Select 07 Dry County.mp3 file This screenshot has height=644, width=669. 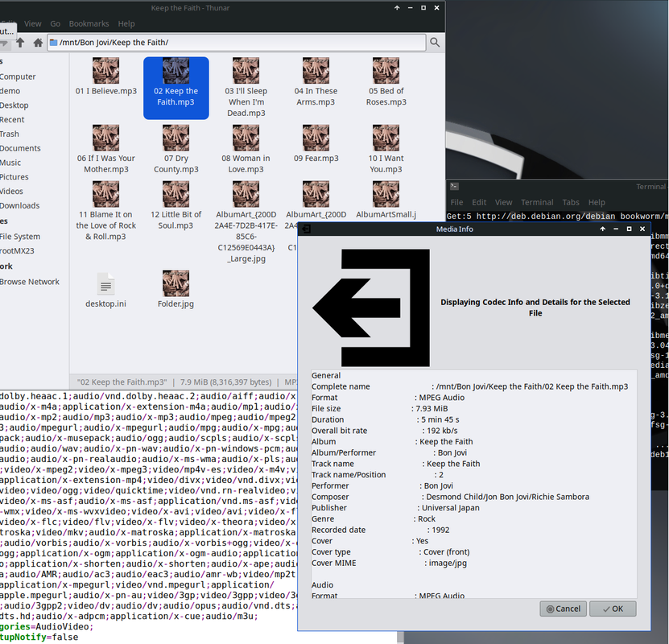[x=176, y=149]
